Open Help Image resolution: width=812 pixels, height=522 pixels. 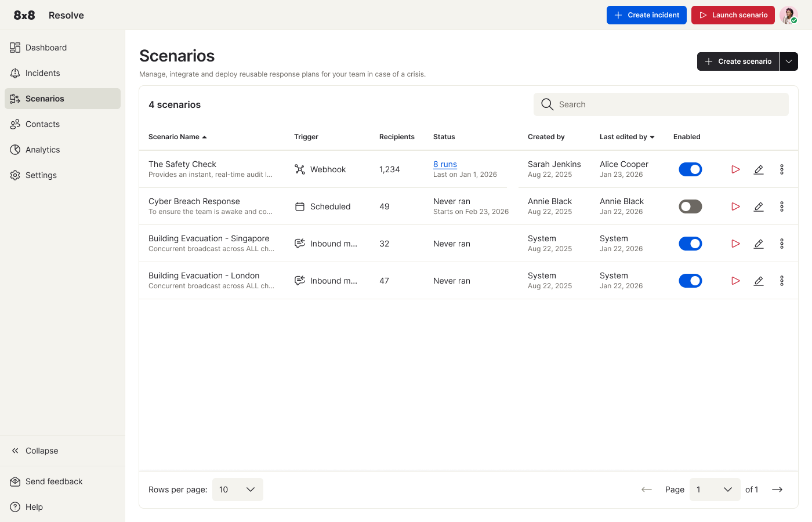[63, 507]
